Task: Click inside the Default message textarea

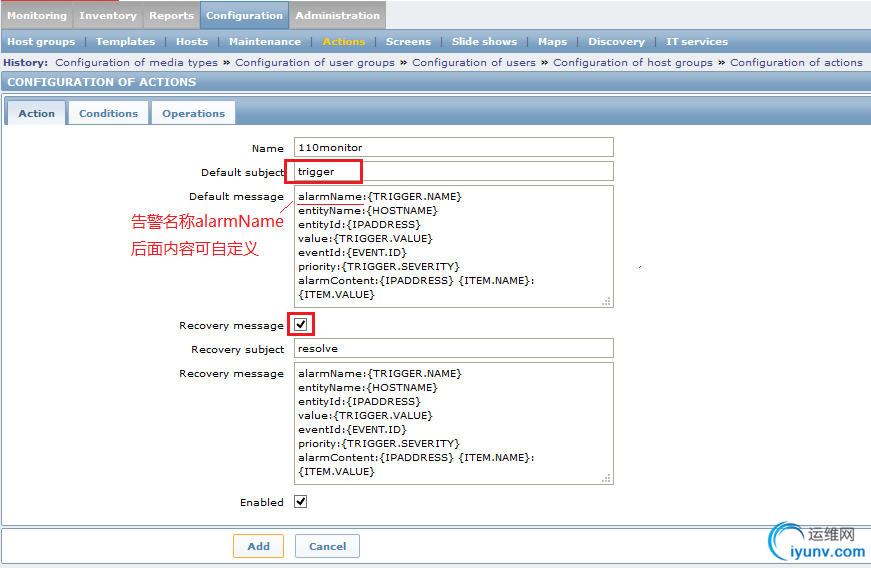Action: pos(453,246)
